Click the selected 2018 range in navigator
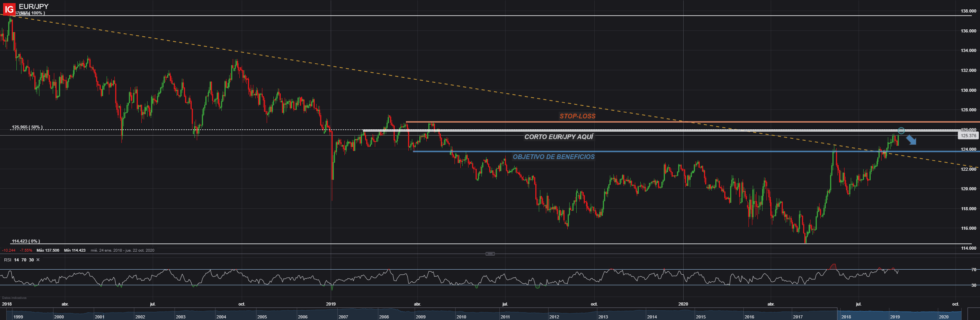Viewport: 980px width, 320px height. [x=846, y=317]
